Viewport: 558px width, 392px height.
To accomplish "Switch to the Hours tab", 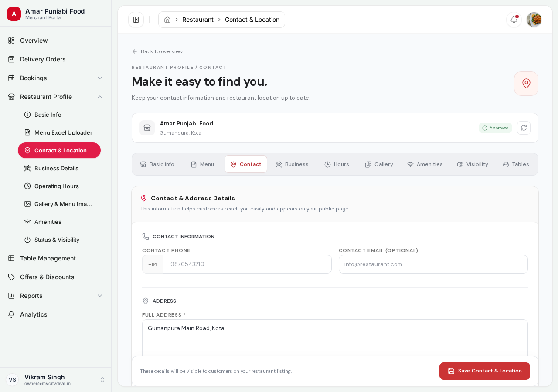I will coord(337,164).
